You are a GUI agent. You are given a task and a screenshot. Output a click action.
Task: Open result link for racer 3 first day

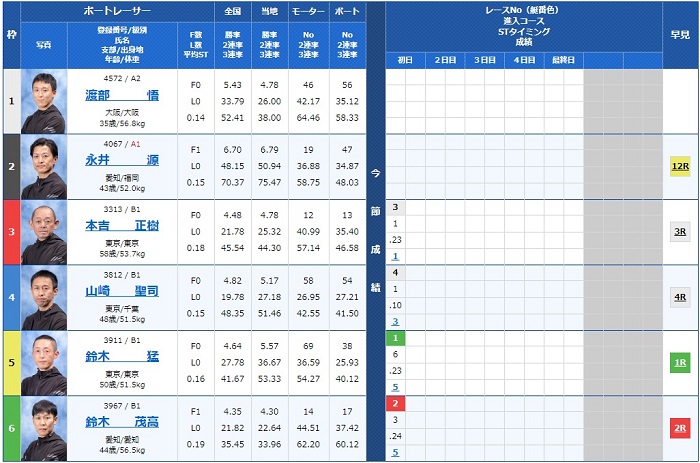[x=395, y=256]
